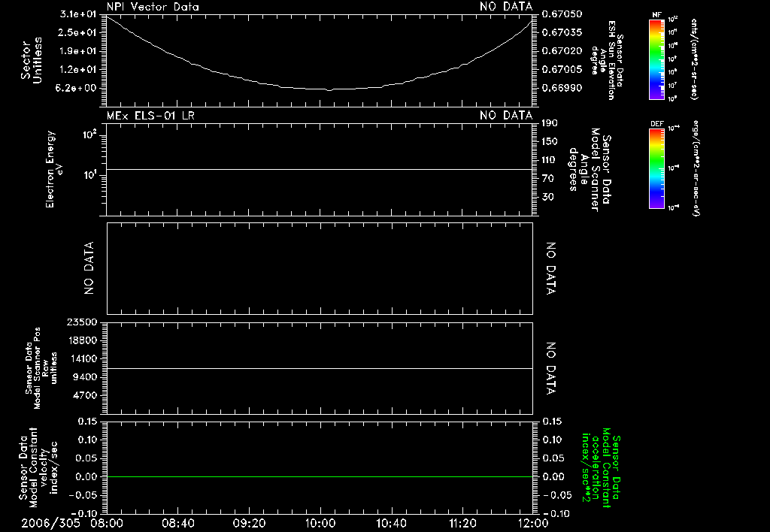
Task: Click the 'NF' label above the color bar
Action: click(656, 15)
